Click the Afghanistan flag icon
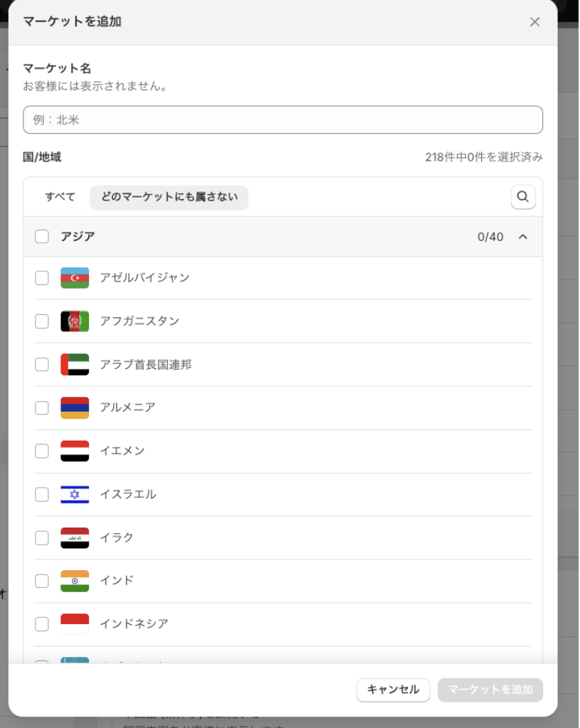Viewport: 580px width, 728px height. point(75,321)
